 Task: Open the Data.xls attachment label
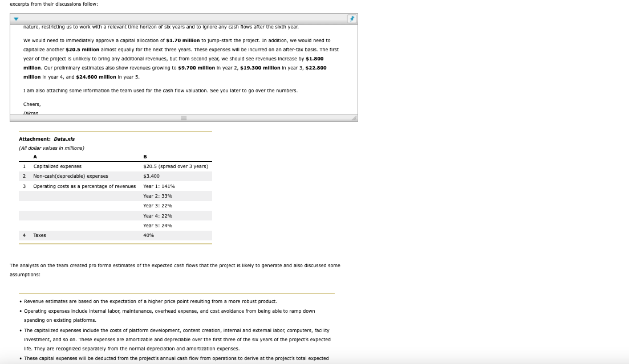pos(64,138)
